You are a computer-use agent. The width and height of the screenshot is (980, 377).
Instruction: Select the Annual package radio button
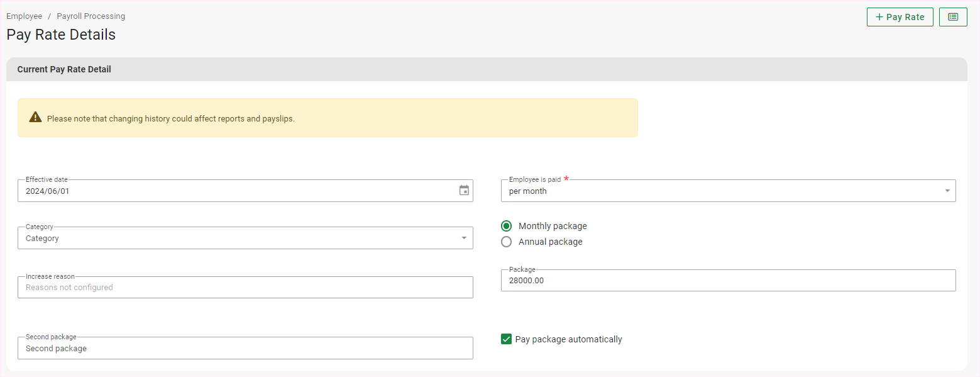click(507, 242)
